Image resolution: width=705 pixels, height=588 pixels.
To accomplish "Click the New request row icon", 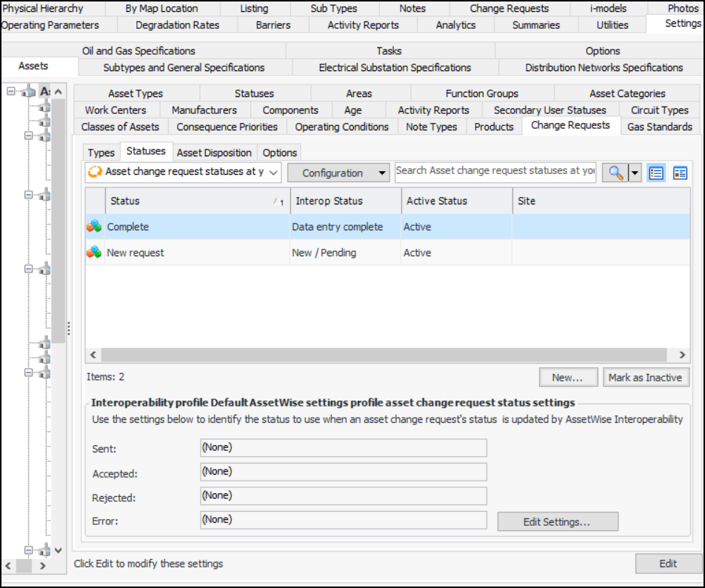I will point(94,253).
